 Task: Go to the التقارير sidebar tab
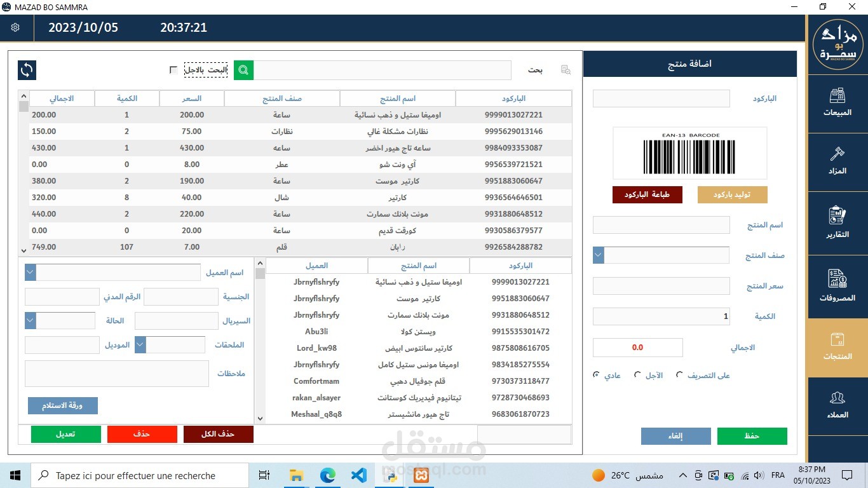pos(837,223)
